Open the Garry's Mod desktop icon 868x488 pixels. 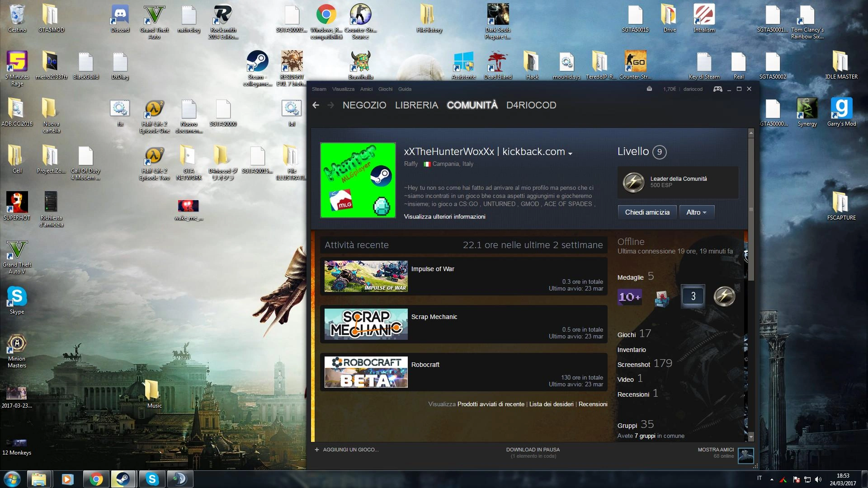point(841,112)
